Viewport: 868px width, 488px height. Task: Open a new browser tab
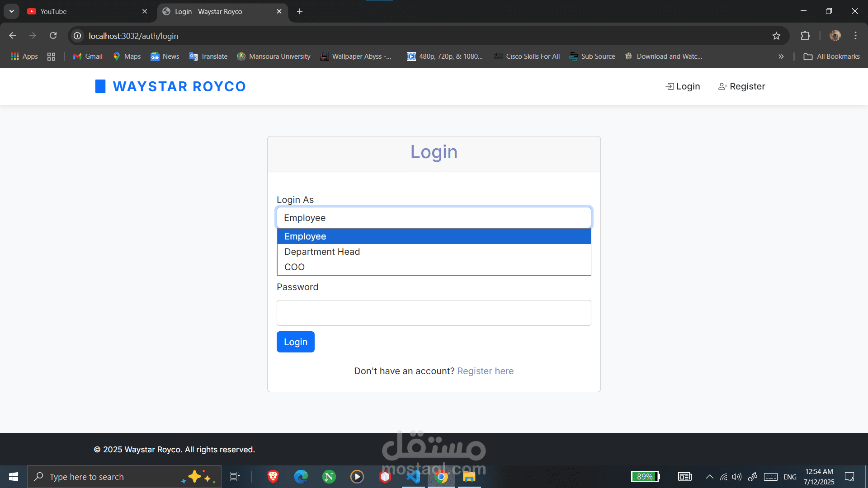[300, 11]
